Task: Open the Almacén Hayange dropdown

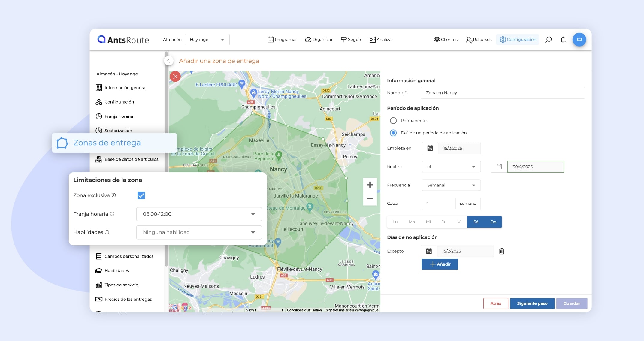Action: click(x=207, y=40)
